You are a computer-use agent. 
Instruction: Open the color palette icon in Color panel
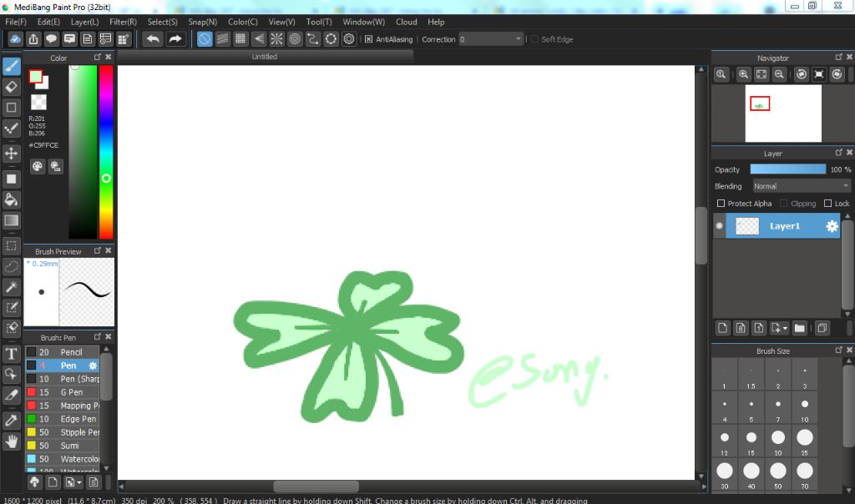(x=37, y=166)
